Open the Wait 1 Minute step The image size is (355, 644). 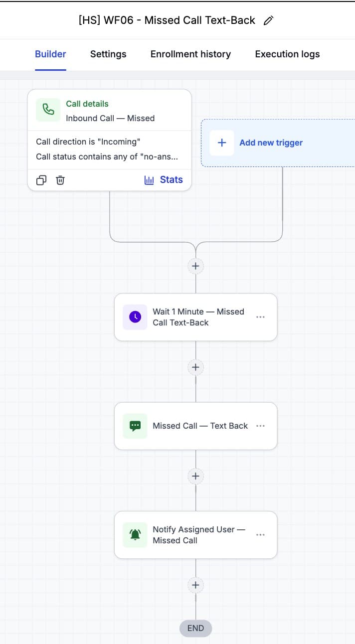coord(195,317)
